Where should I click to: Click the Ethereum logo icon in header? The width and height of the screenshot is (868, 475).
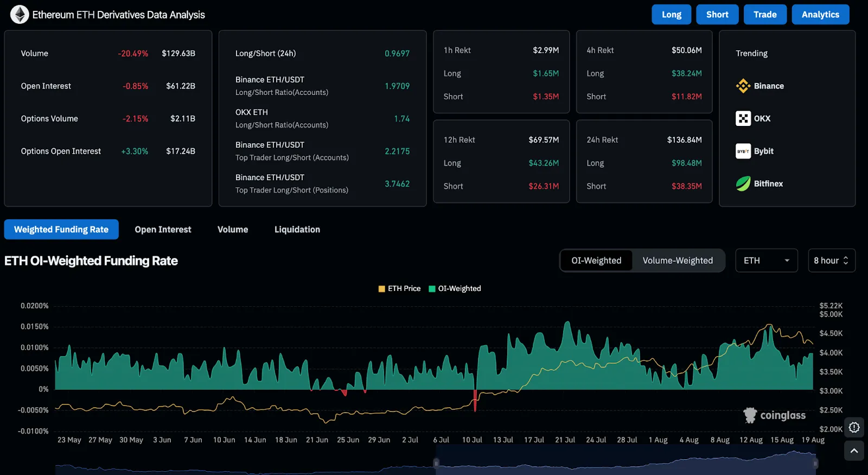point(20,15)
